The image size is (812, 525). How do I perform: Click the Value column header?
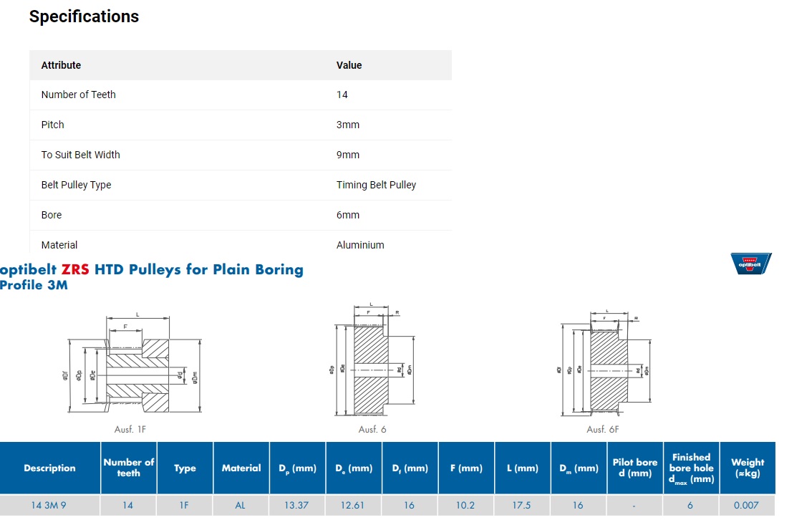pos(349,65)
